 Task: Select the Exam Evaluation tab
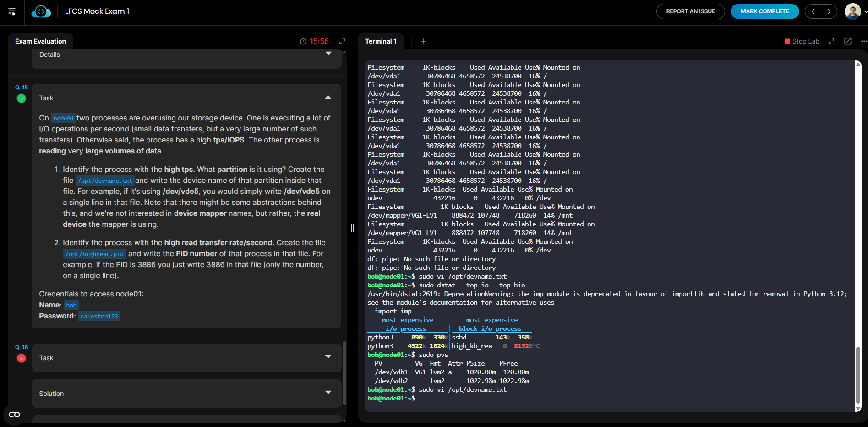(x=40, y=41)
